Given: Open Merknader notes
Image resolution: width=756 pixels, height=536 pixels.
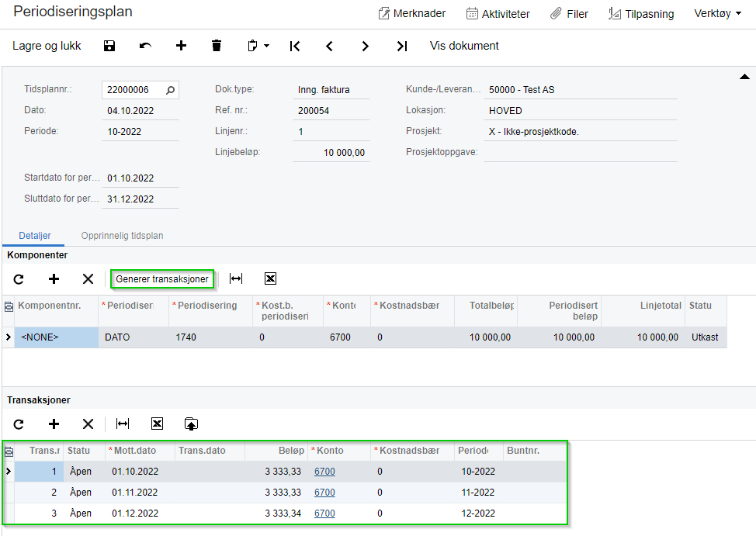Looking at the screenshot, I should (x=412, y=13).
